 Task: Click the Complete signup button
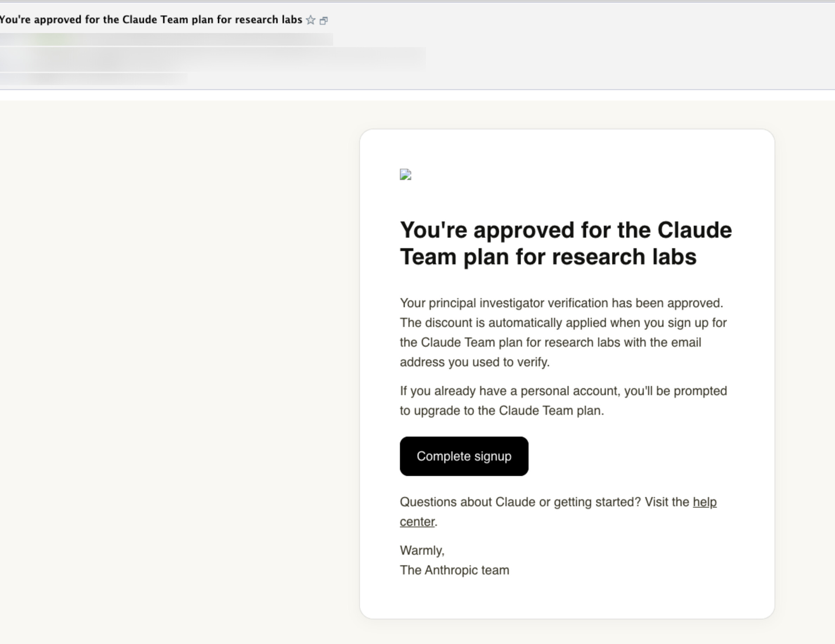pyautogui.click(x=464, y=456)
